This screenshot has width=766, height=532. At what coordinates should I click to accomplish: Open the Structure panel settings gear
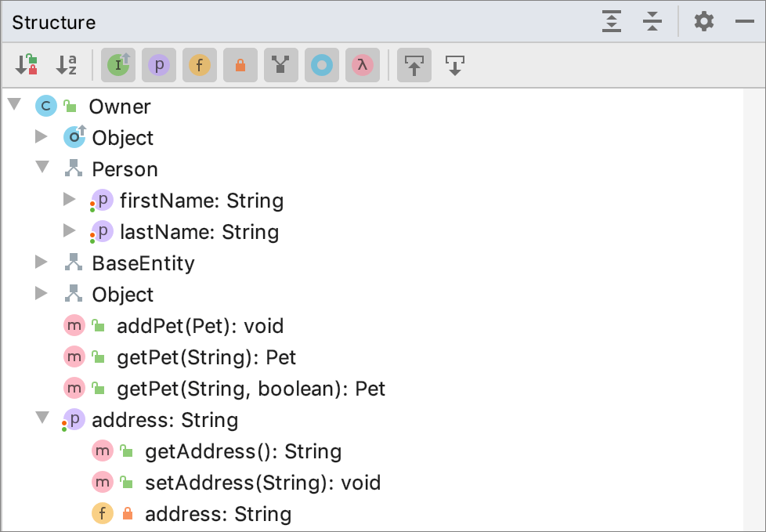click(703, 21)
